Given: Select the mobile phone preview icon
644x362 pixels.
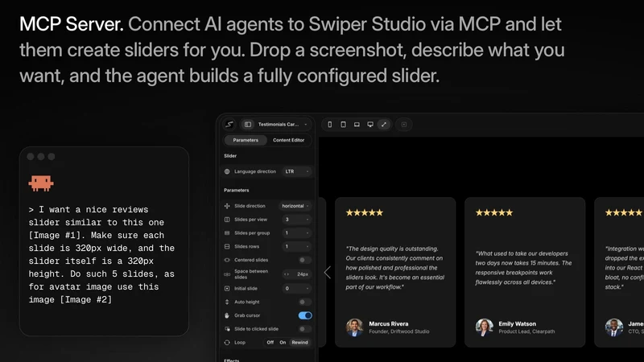Looking at the screenshot, I should coord(330,125).
